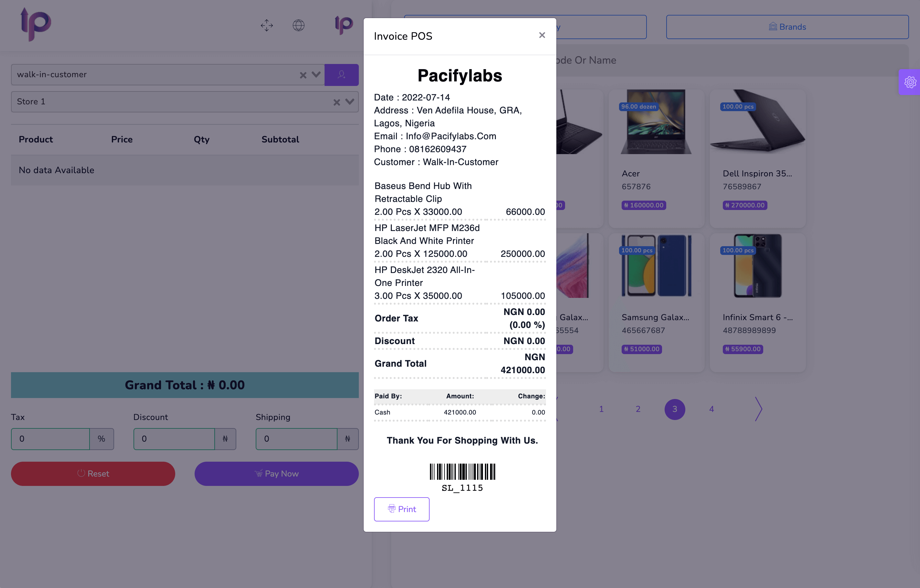Click 'No data Available' row
Screen dimensions: 920x588
pyautogui.click(x=185, y=170)
